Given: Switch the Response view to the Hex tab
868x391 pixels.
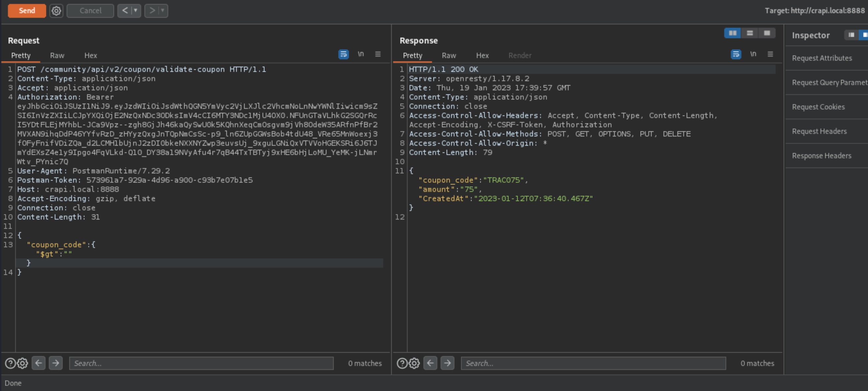Looking at the screenshot, I should (x=482, y=56).
